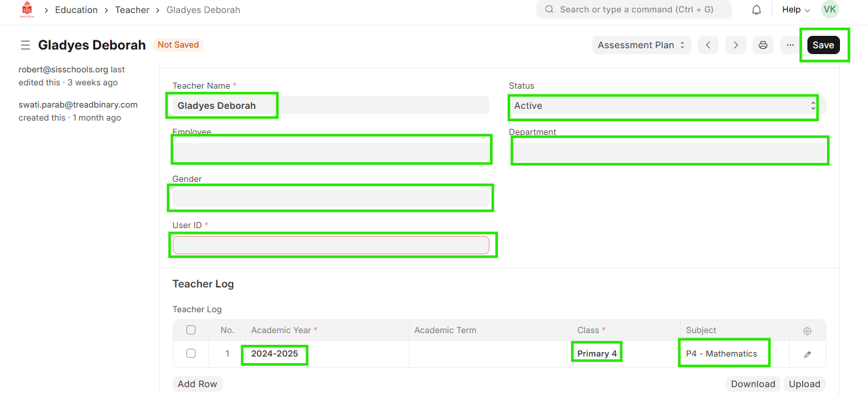Open the three-dot more options menu
Viewport: 868px width, 395px height.
pyautogui.click(x=790, y=45)
